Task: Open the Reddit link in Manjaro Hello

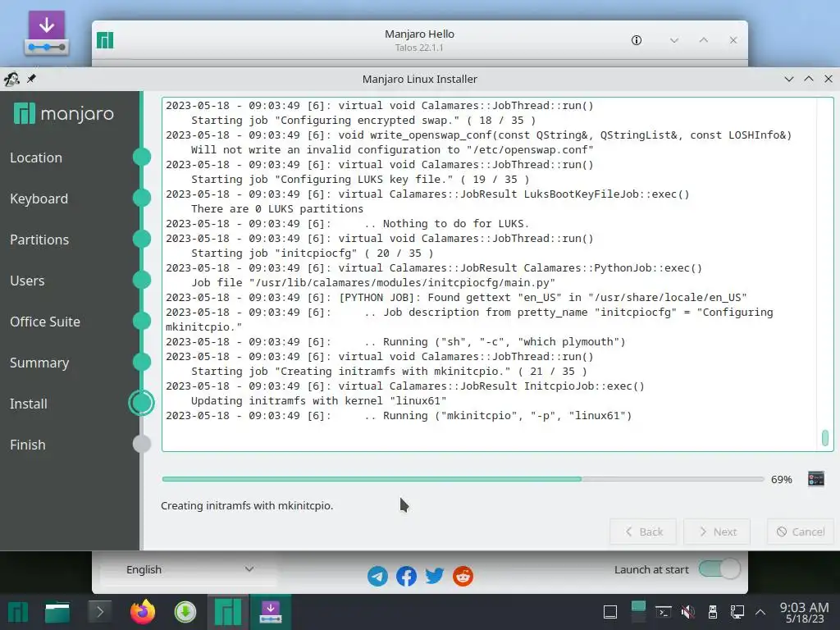Action: tap(463, 577)
